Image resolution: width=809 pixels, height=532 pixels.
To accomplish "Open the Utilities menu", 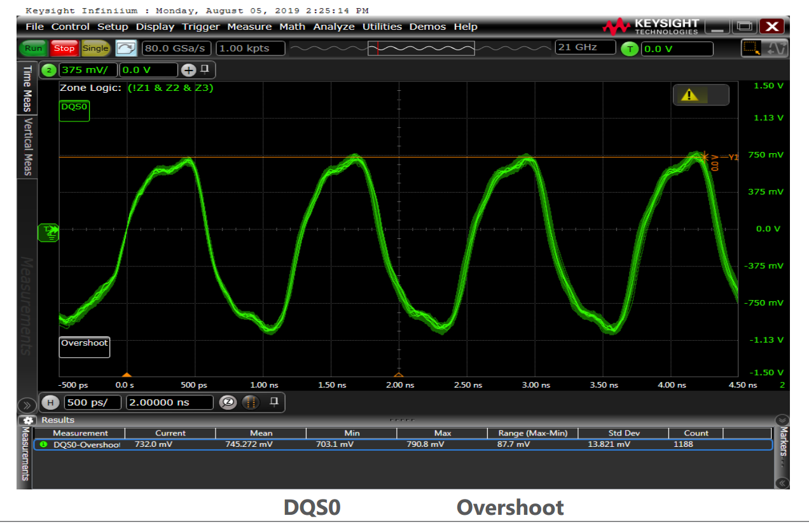I will click(x=382, y=27).
